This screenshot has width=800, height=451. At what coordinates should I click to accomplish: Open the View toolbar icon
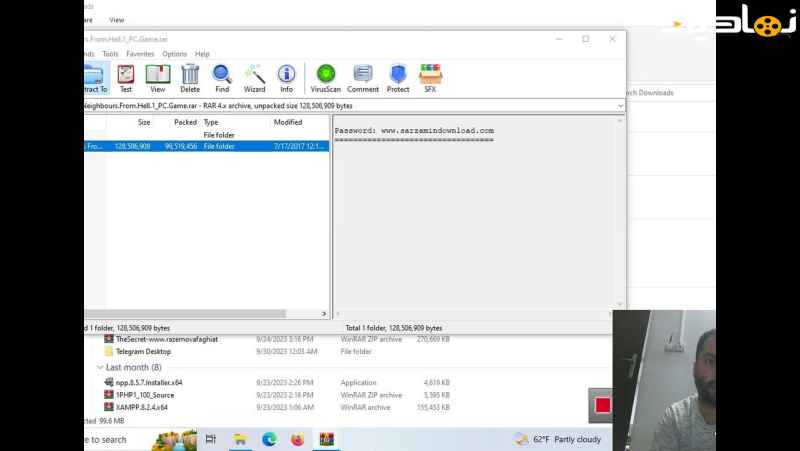[158, 79]
